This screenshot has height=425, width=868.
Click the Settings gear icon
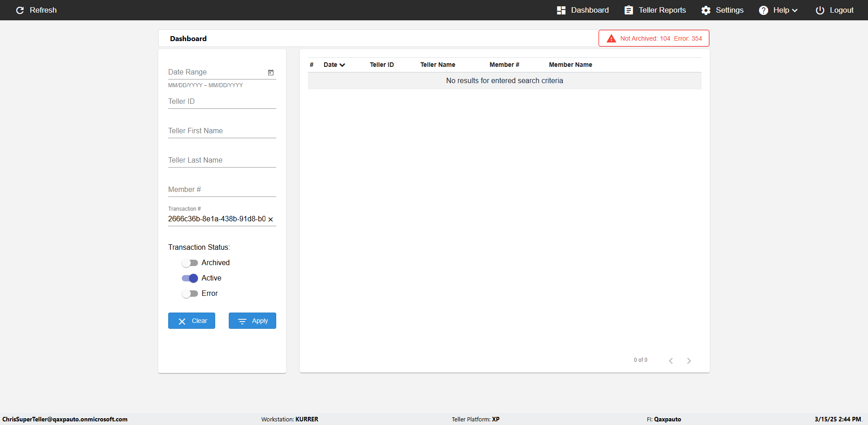706,10
